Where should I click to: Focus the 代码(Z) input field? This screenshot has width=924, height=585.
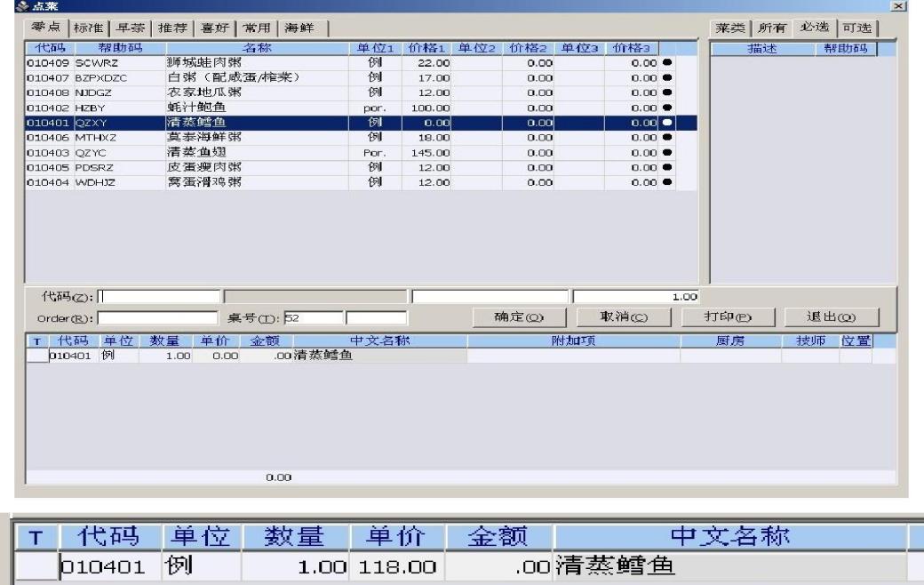[158, 296]
